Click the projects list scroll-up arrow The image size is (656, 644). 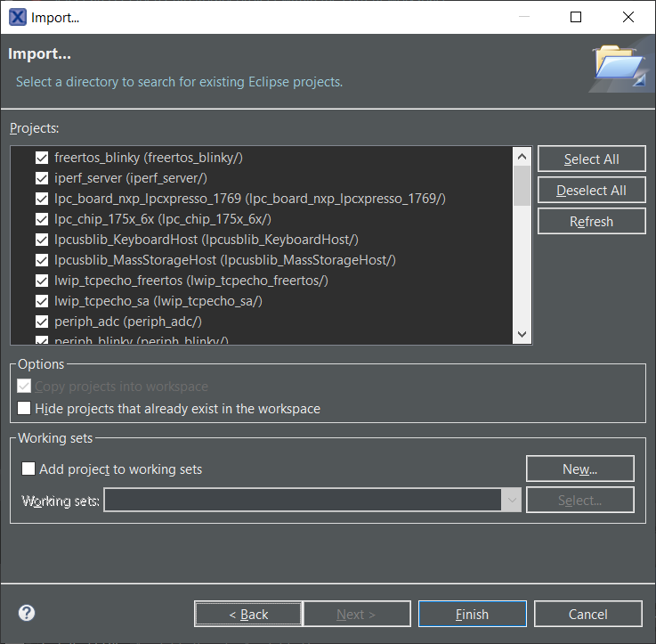[x=522, y=157]
